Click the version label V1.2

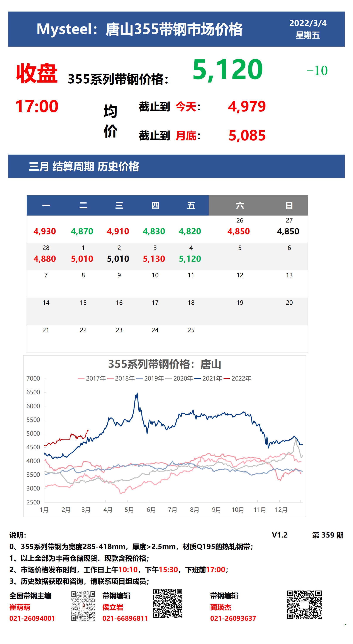pos(280,535)
